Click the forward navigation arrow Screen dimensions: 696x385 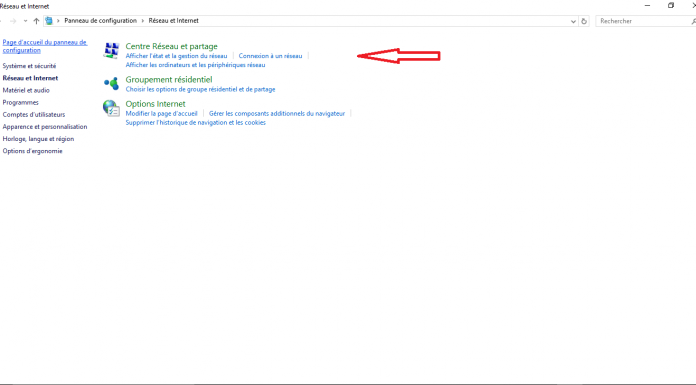(13, 21)
